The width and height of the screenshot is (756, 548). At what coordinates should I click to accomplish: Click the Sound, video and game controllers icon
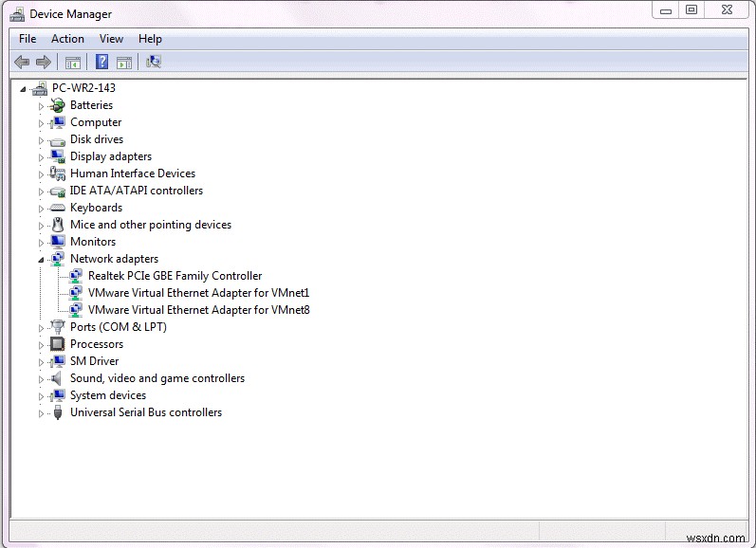tap(56, 378)
